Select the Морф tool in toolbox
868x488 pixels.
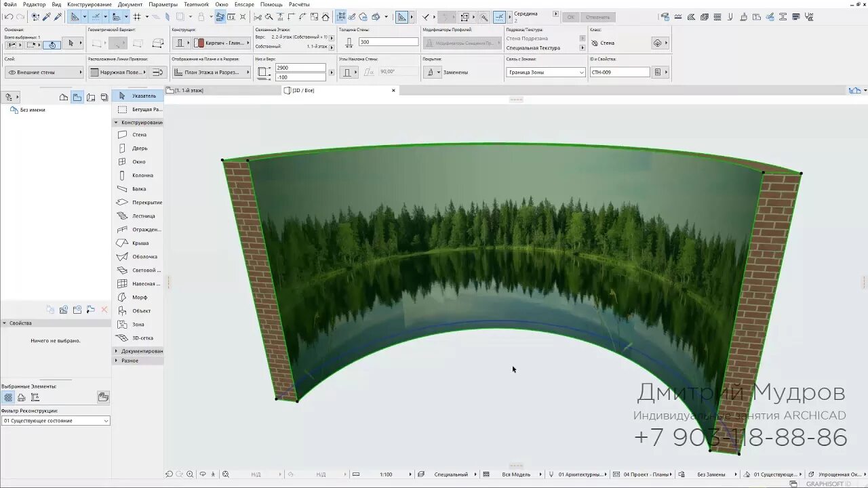coord(138,298)
